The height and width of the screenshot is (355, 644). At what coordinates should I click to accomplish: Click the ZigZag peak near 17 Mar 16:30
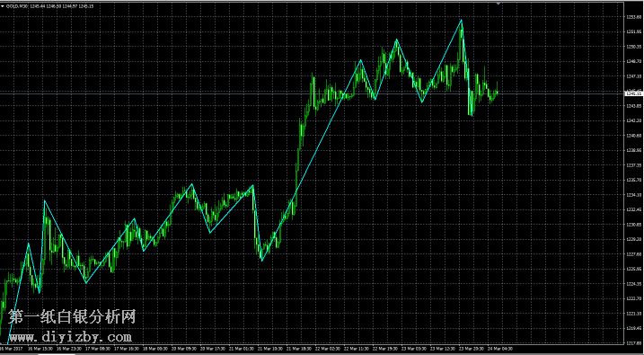[x=135, y=218]
